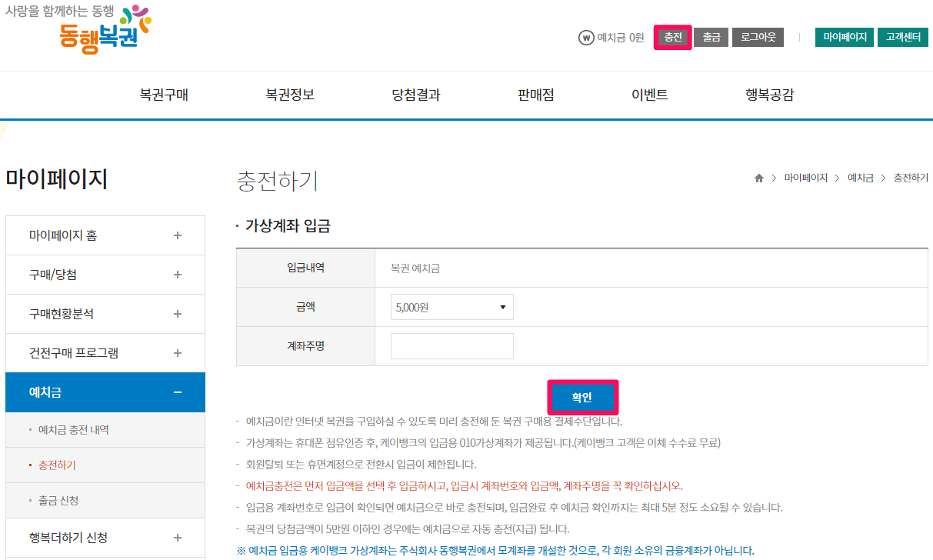Confirm deposit with the 확인 button
This screenshot has height=560, width=933.
point(582,397)
